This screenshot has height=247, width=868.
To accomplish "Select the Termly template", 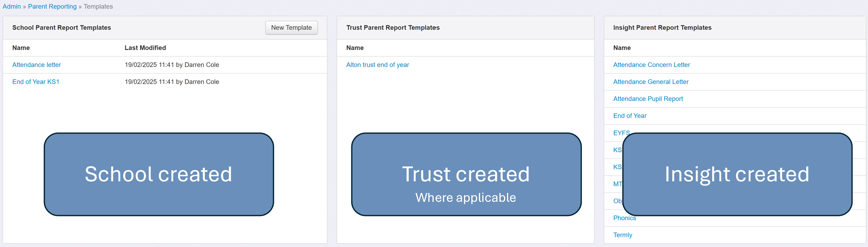I will pyautogui.click(x=622, y=235).
